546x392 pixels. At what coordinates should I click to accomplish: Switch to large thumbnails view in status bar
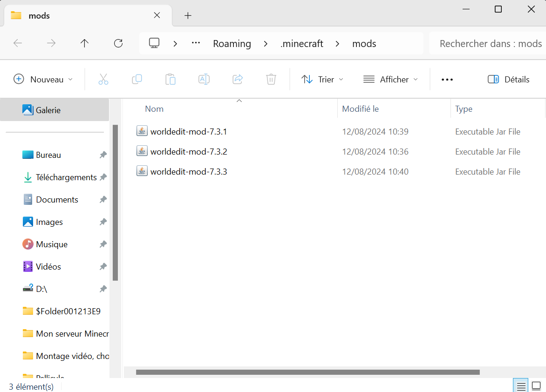(536, 386)
